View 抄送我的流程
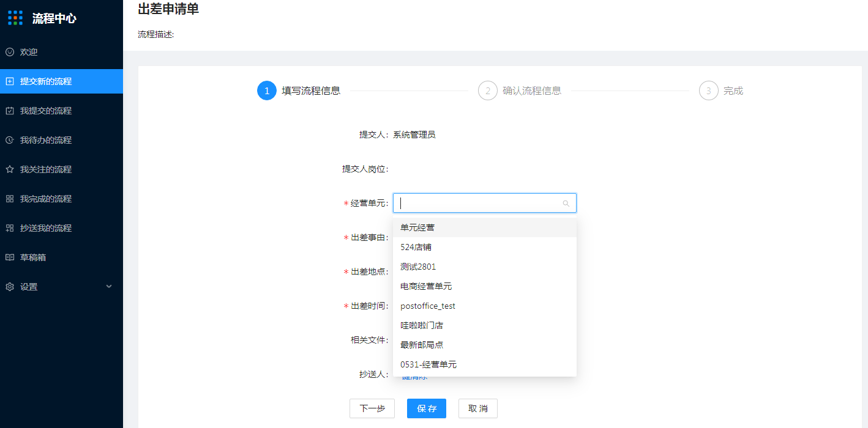 pyautogui.click(x=61, y=228)
